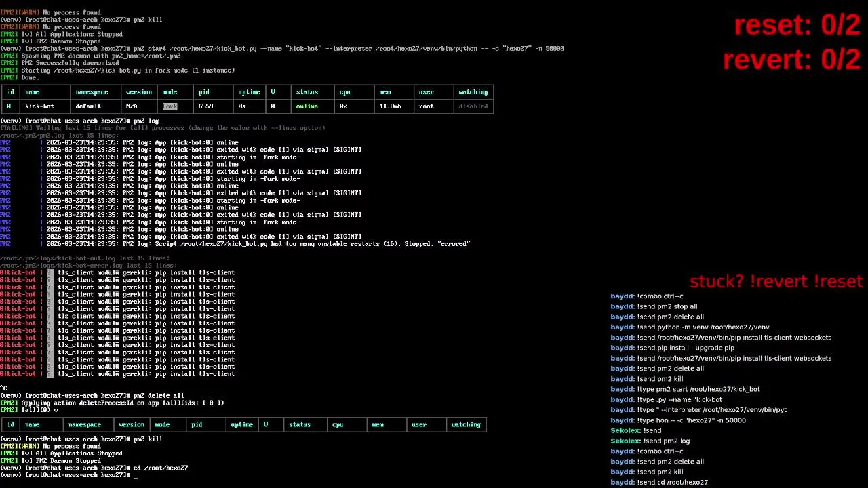Click the 'kick-bot-error.log last 15 lines' heading
The width and height of the screenshot is (868, 488).
tap(89, 266)
